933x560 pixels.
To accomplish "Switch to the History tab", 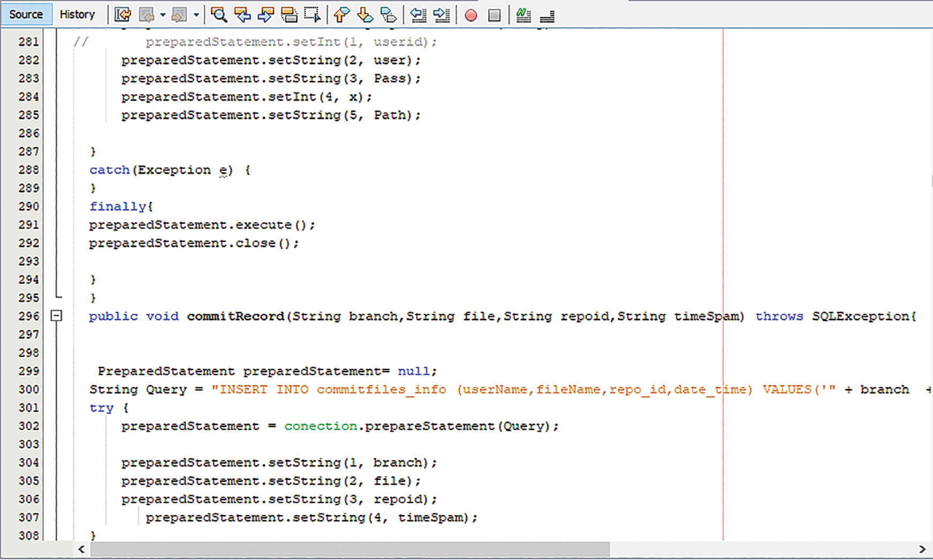I will pyautogui.click(x=77, y=14).
